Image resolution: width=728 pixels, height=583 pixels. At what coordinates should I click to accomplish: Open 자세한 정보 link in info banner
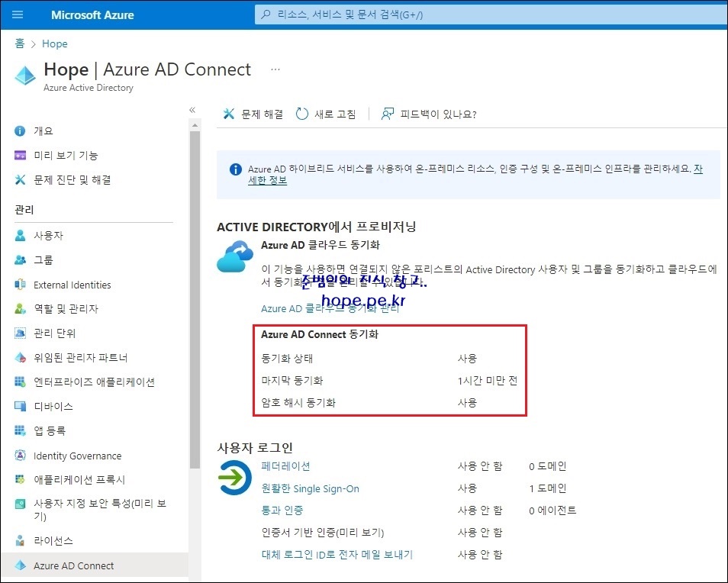coord(267,180)
